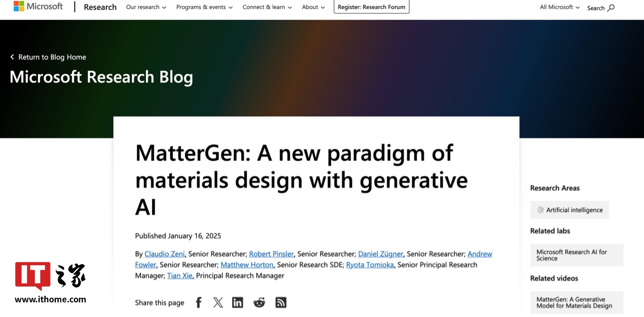Click the Share this page label
Viewport: 644px width, 317px height.
click(160, 303)
